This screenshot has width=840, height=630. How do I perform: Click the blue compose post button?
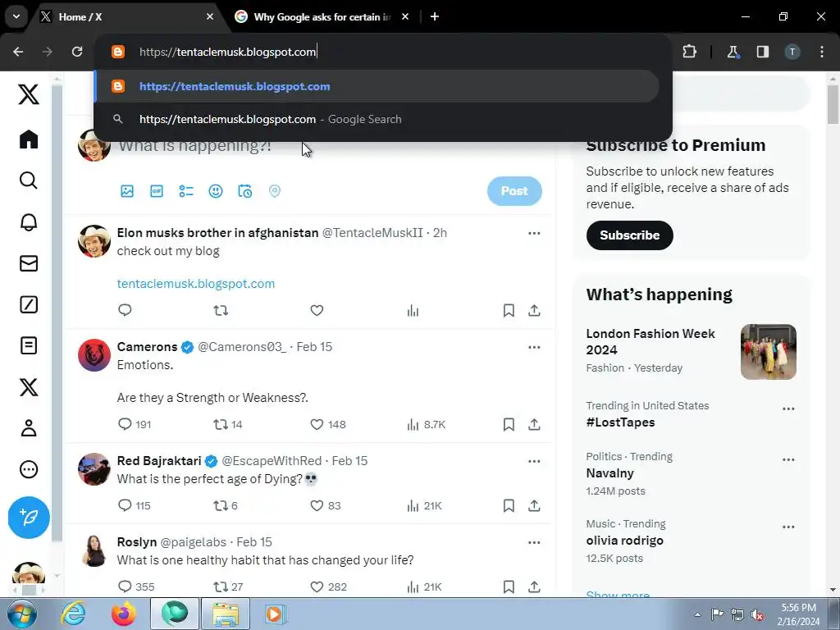[x=29, y=517]
